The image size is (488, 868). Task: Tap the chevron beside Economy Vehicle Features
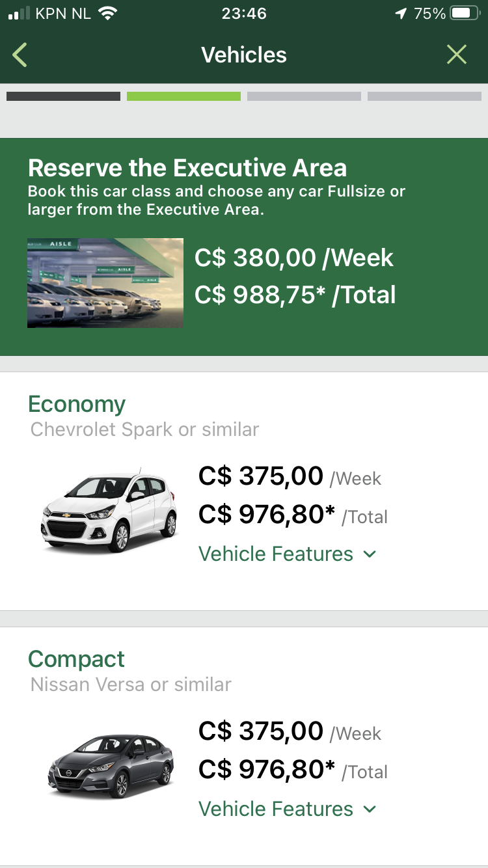[370, 554]
